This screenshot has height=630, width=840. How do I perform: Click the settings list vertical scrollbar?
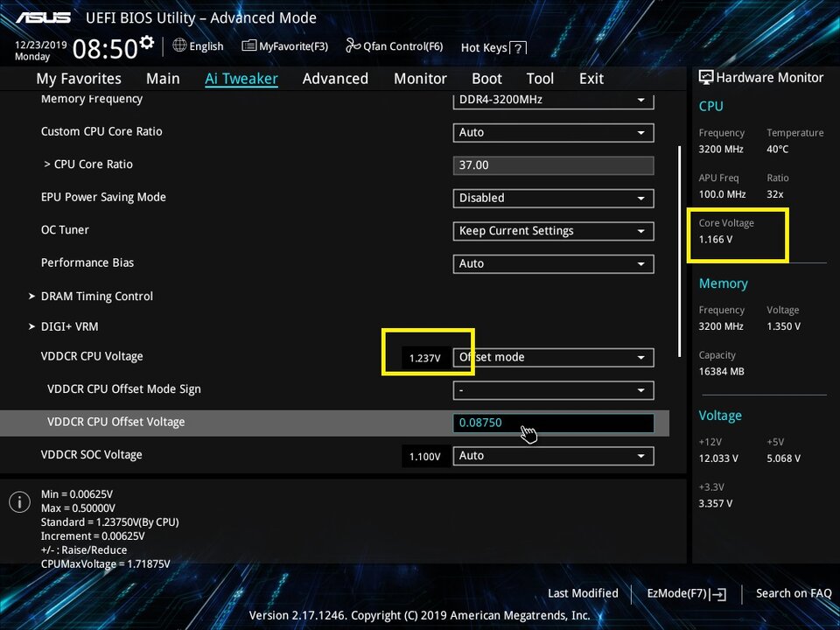click(x=679, y=252)
